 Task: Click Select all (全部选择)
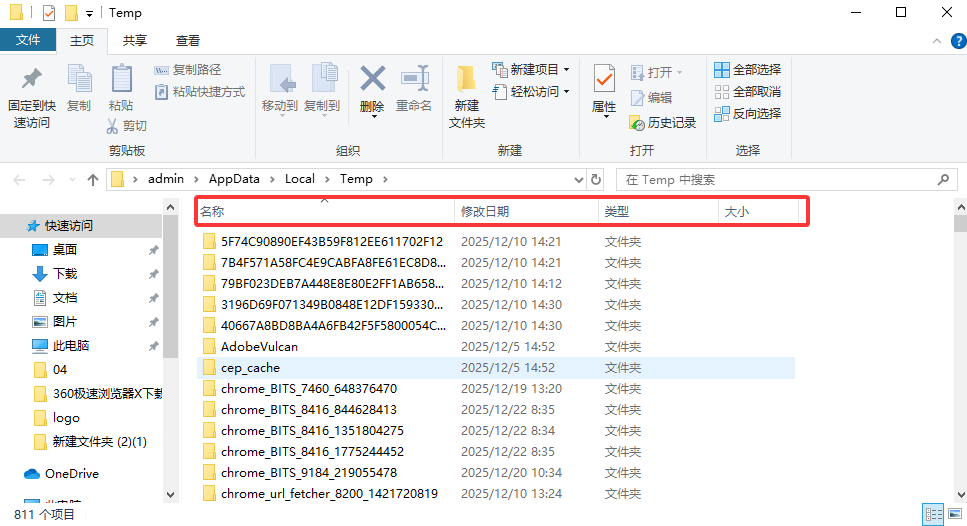coord(747,70)
